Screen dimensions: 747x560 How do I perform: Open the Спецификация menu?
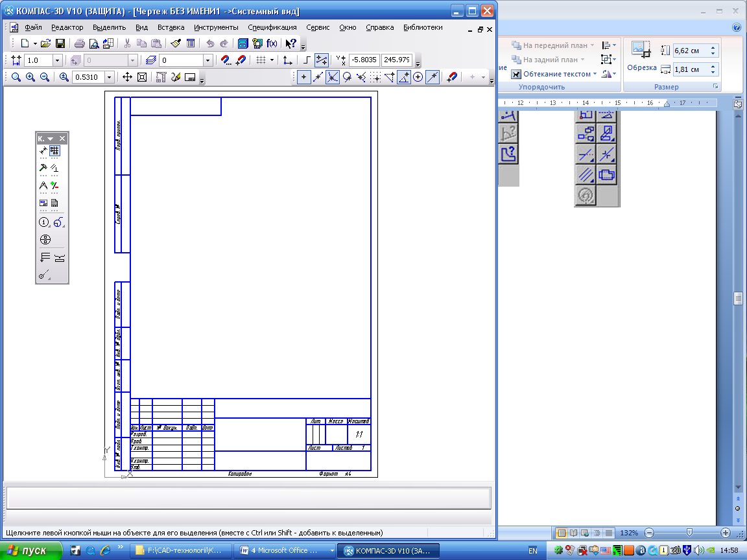pos(272,27)
